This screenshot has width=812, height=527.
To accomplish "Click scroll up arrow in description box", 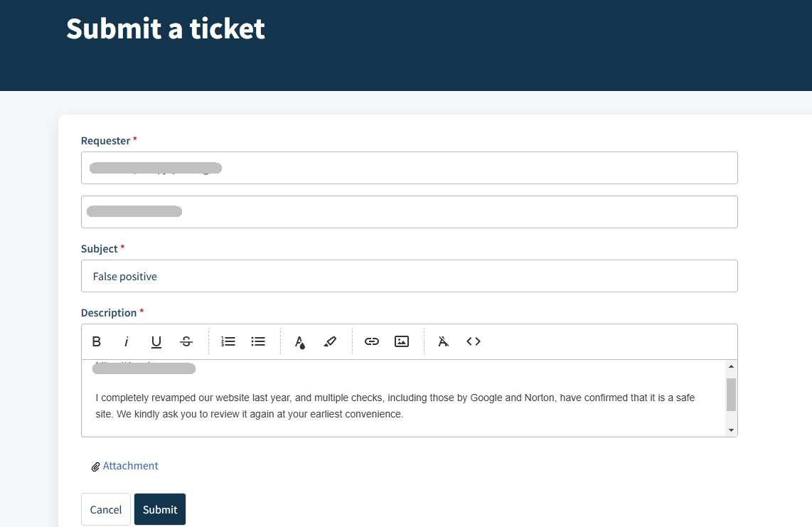I will (x=731, y=366).
